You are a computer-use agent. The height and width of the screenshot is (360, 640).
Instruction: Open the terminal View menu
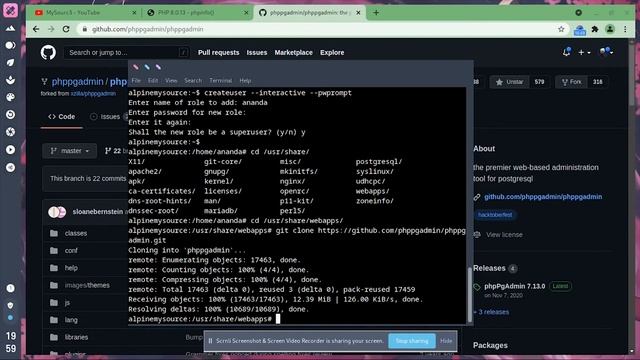click(171, 80)
